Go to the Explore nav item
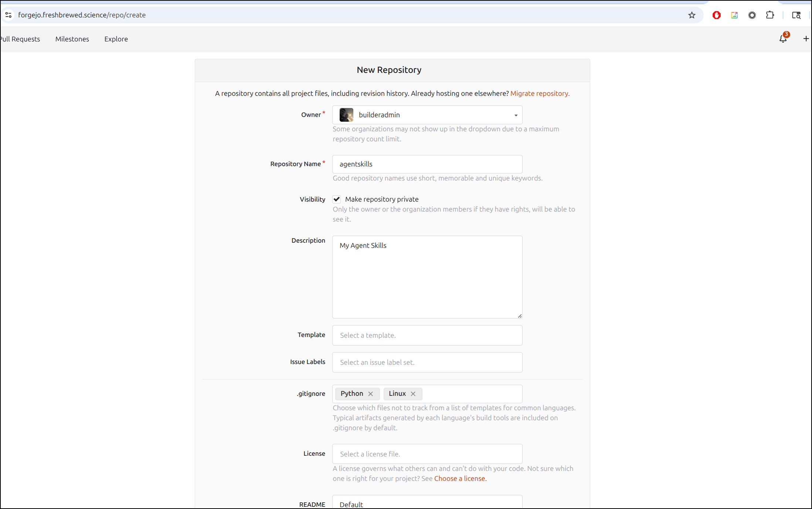Image resolution: width=812 pixels, height=509 pixels. point(116,39)
